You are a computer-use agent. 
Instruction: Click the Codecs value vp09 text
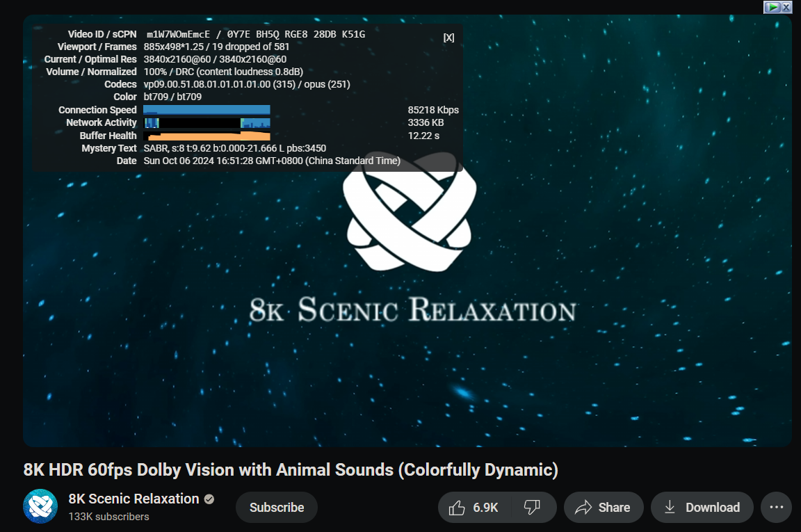tap(247, 84)
